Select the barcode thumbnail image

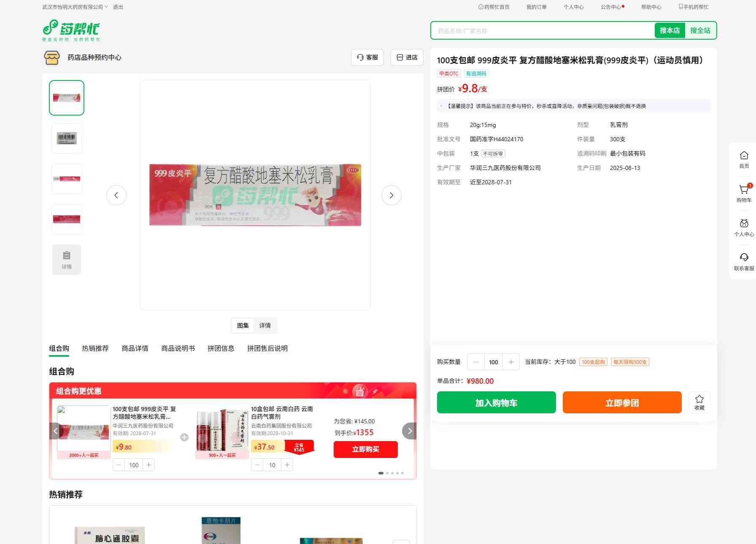[67, 138]
